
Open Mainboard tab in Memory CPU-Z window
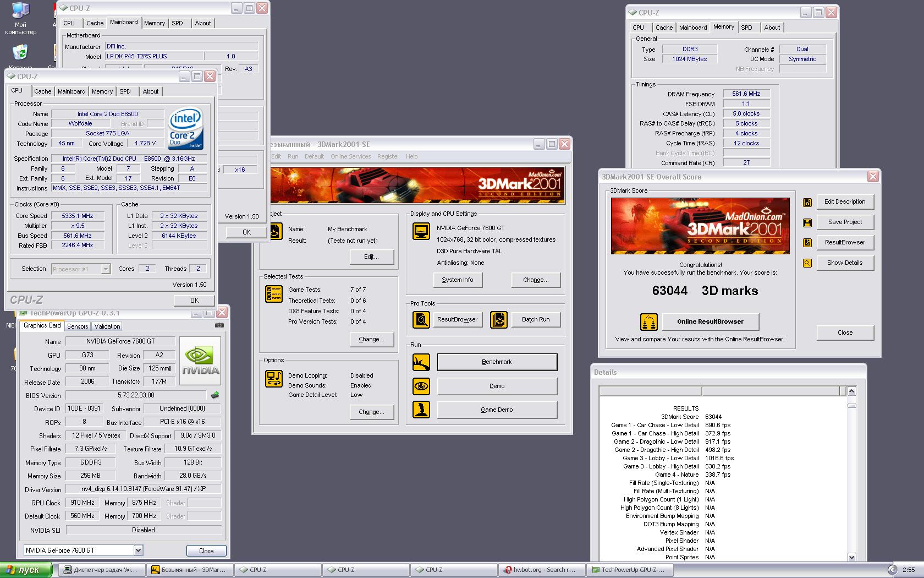(693, 28)
